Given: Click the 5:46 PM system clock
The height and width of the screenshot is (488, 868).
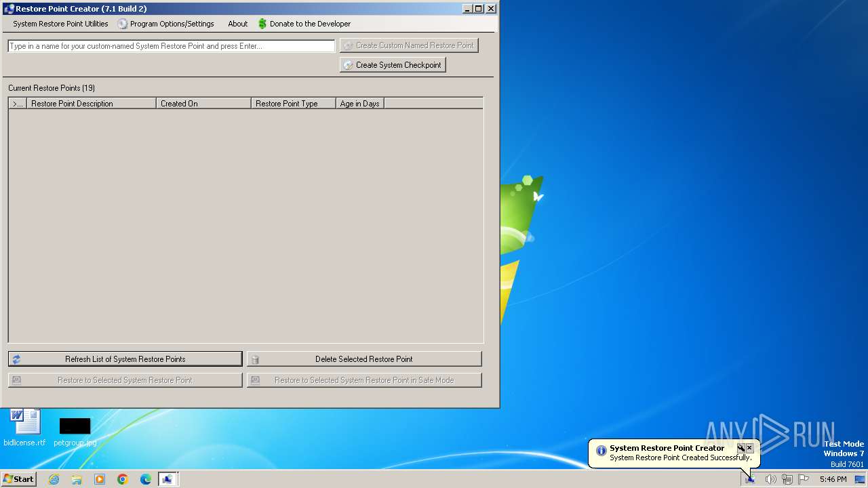Looking at the screenshot, I should pos(833,479).
